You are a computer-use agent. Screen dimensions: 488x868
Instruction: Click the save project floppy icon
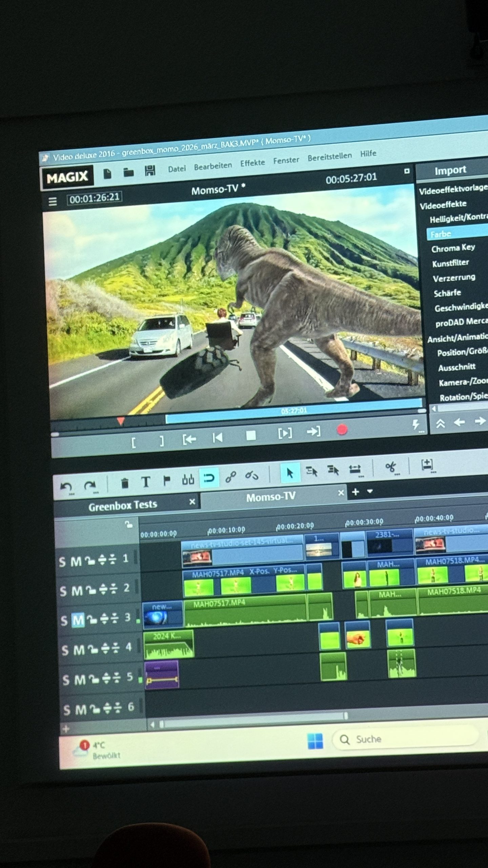coord(150,171)
